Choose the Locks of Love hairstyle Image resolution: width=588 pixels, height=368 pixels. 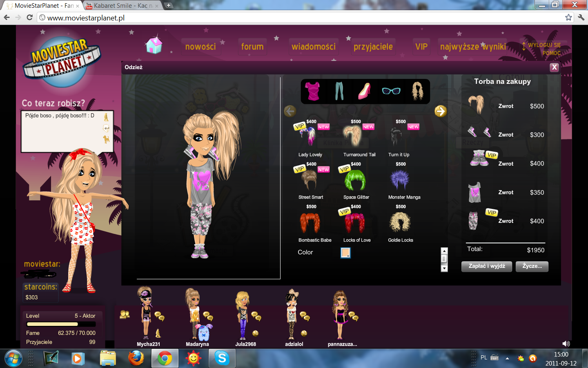[x=355, y=223]
